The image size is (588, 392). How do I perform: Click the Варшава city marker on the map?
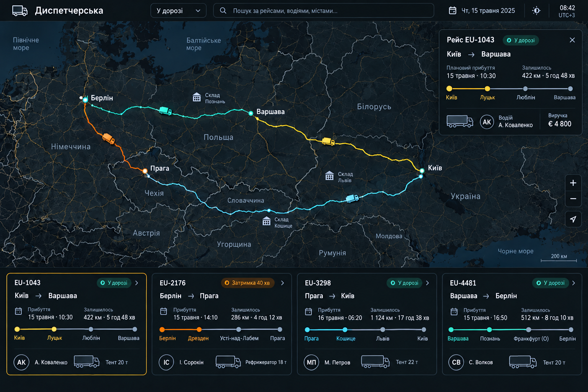coord(251,113)
